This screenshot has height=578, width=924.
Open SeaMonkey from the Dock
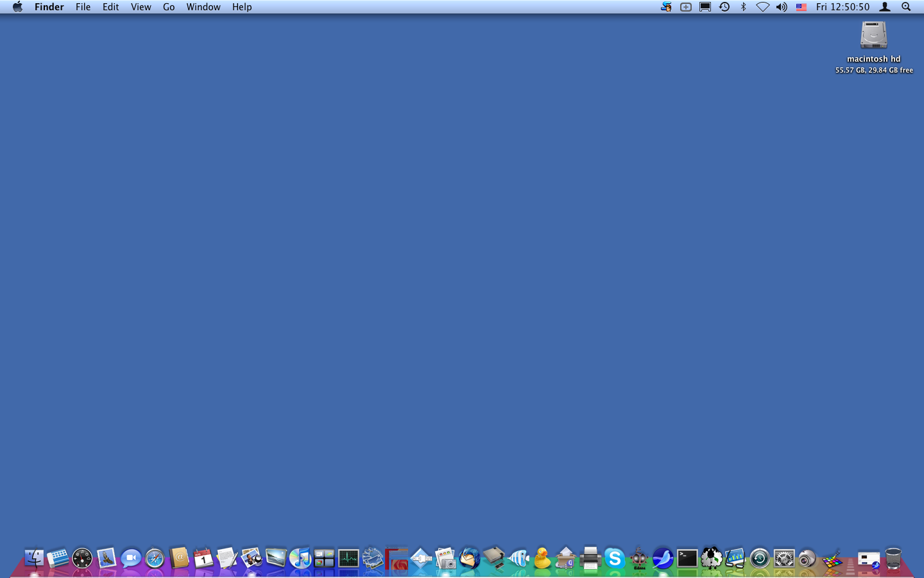[662, 559]
